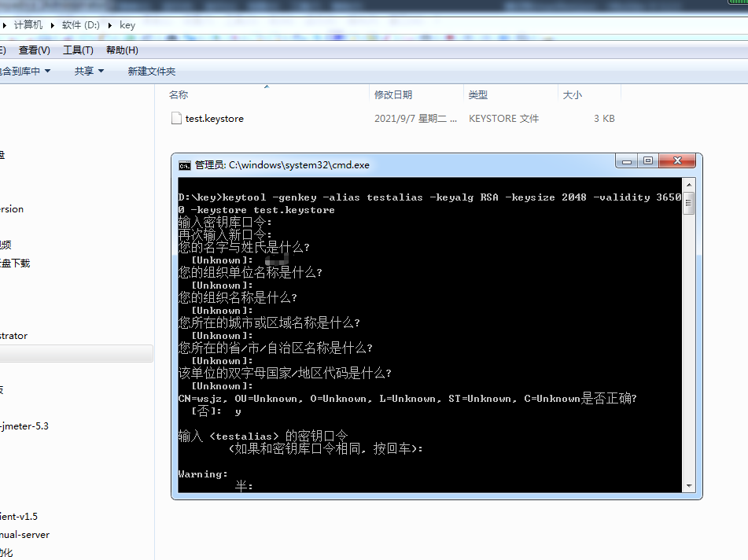Open the 共享 dropdown
The width and height of the screenshot is (748, 560).
pyautogui.click(x=87, y=71)
